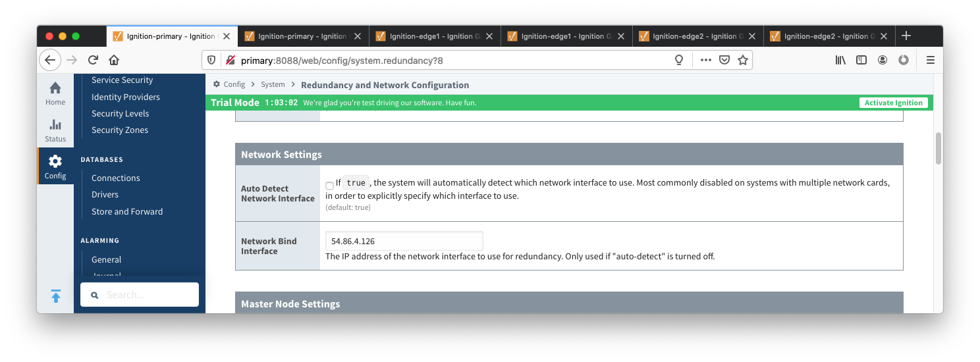Screen dimensions: 980x362
Task: Click the collapse sidebar arrow icon
Action: click(x=56, y=296)
